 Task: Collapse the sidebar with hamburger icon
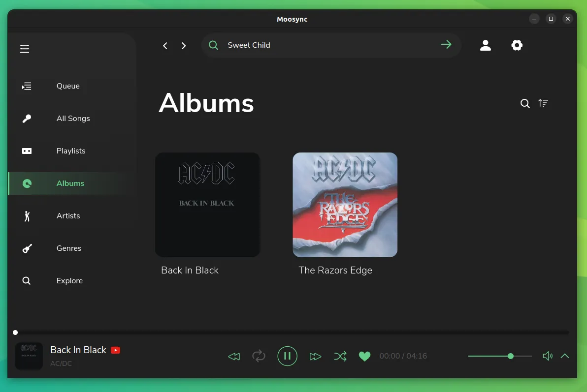click(x=25, y=49)
